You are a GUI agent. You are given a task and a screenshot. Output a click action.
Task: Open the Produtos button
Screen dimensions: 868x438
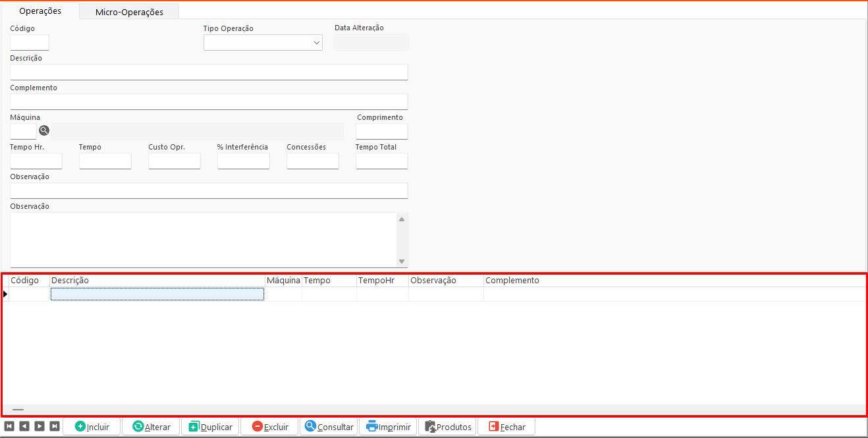coord(448,427)
